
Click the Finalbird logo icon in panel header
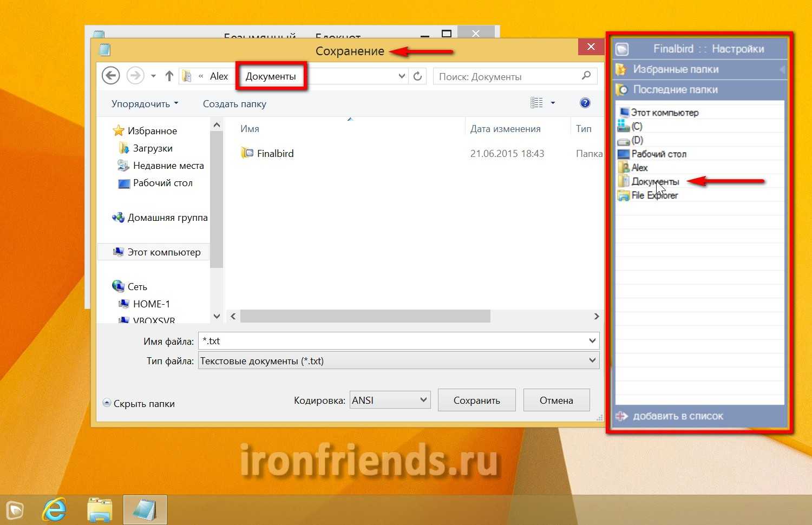[623, 49]
